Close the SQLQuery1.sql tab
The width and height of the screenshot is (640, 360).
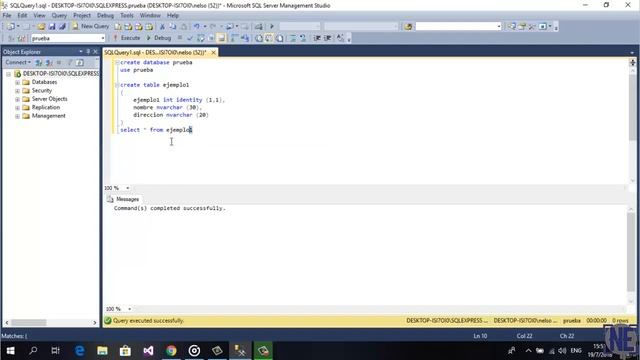pyautogui.click(x=213, y=53)
